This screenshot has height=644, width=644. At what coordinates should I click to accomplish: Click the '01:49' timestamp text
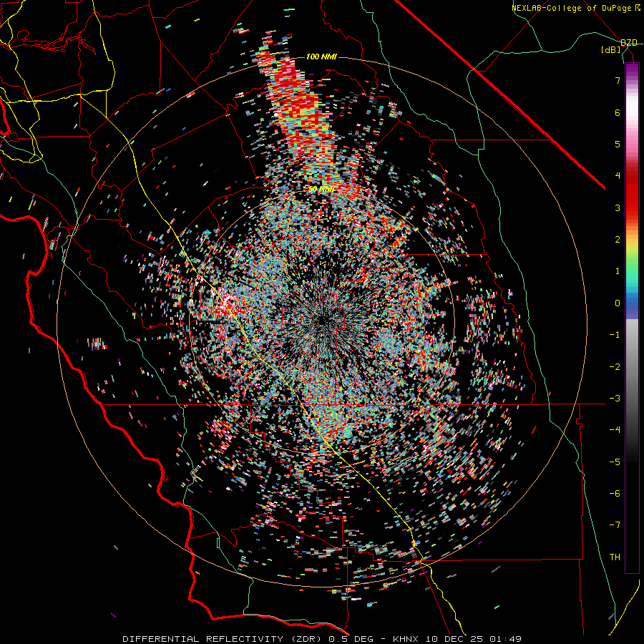tap(506, 639)
